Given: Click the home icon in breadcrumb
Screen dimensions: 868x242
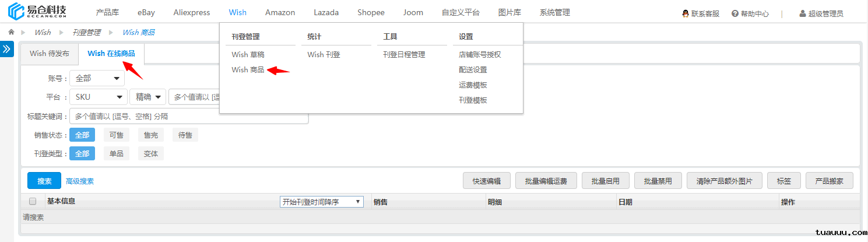Looking at the screenshot, I should 11,32.
